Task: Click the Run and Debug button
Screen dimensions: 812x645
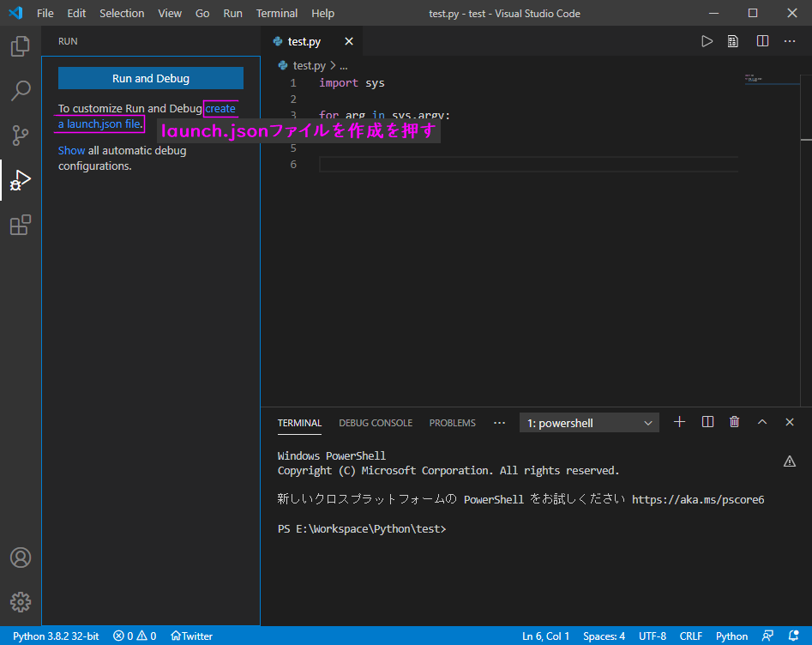Action: (x=151, y=78)
